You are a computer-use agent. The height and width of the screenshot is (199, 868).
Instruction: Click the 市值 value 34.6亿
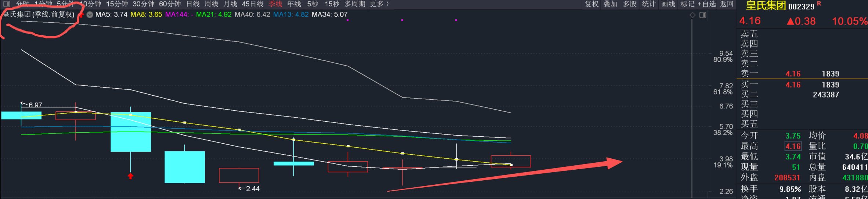(856, 157)
